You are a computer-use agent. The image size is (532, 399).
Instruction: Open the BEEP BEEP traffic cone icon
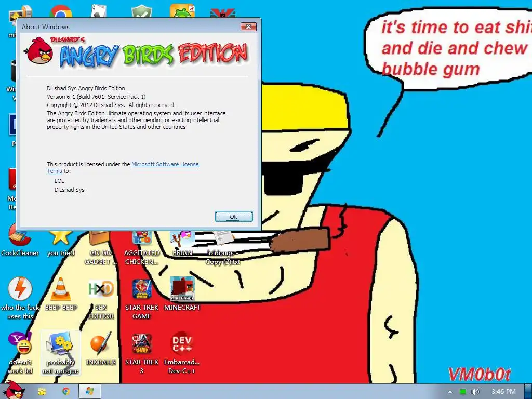(61, 294)
